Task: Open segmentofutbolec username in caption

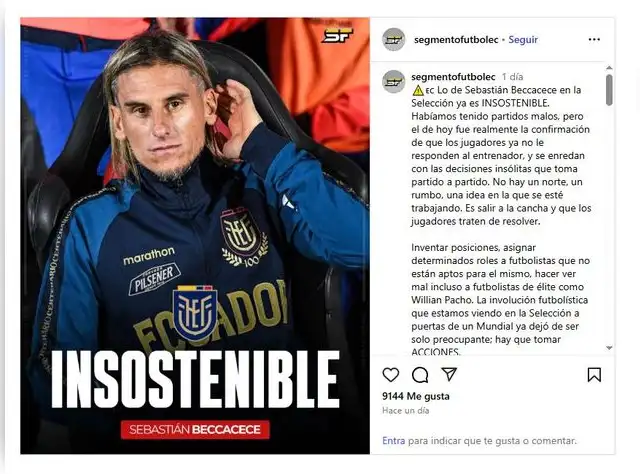Action: [x=453, y=77]
